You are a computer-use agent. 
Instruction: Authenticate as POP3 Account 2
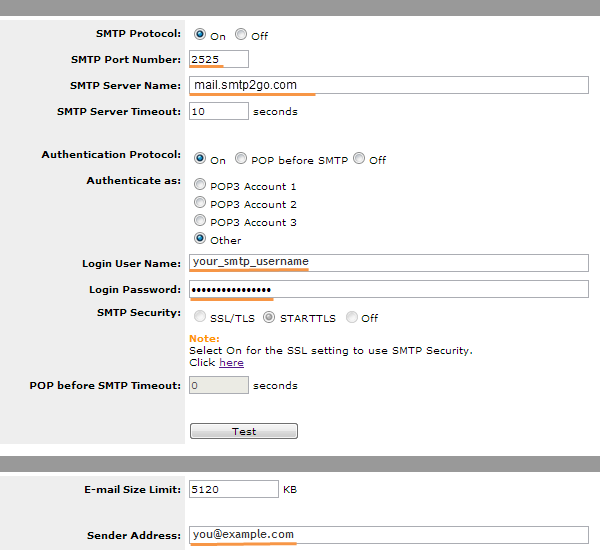pos(200,202)
